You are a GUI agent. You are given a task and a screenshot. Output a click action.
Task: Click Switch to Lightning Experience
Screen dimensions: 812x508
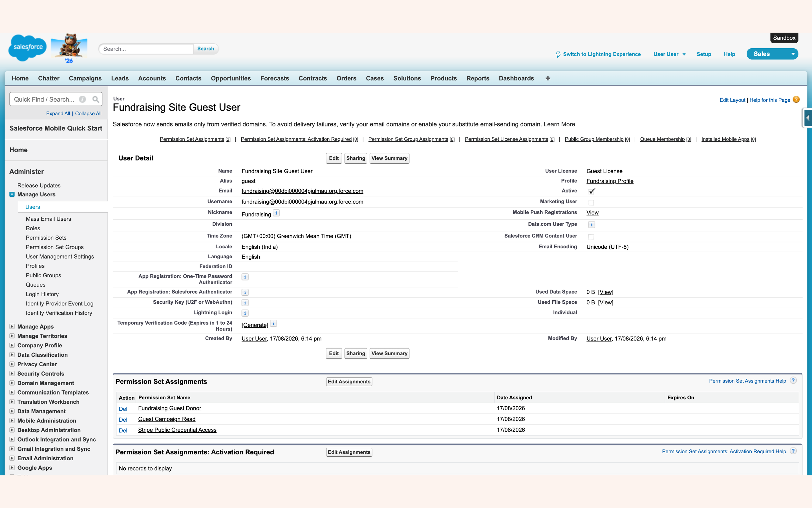tap(602, 54)
